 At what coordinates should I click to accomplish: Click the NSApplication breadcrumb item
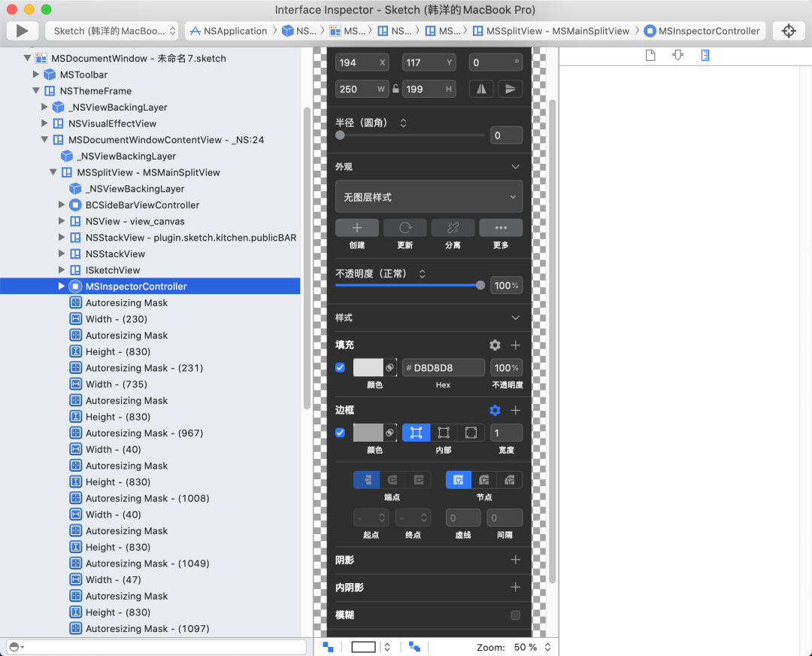point(229,31)
